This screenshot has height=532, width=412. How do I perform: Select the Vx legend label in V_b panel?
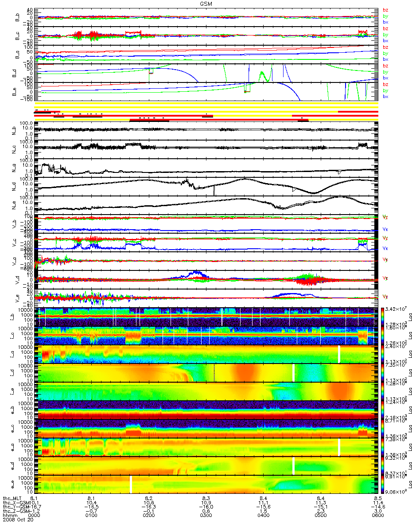click(x=385, y=230)
